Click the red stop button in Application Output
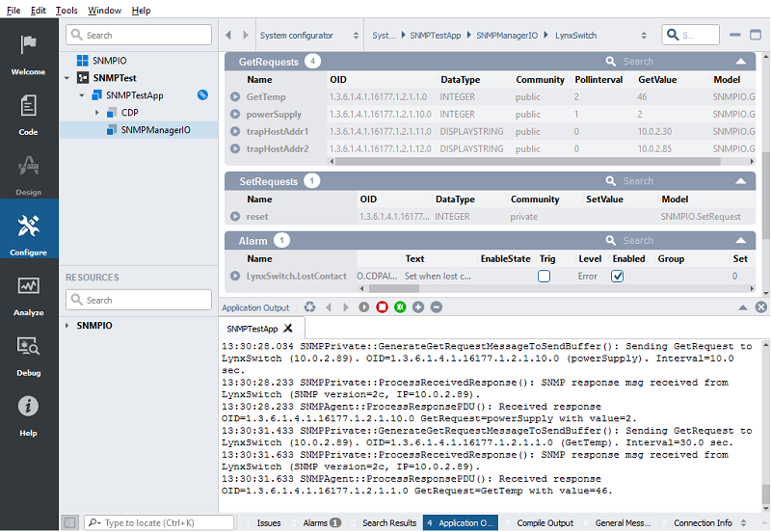Viewport: 771px width, 532px height. tap(382, 307)
